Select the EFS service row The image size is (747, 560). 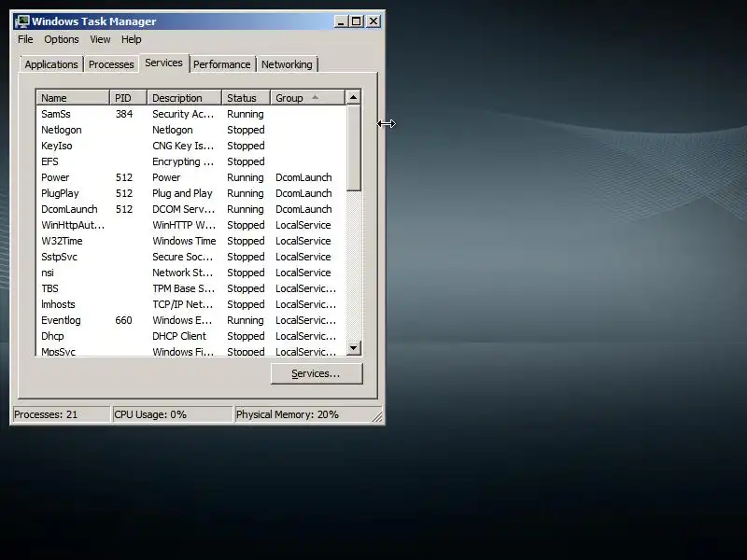(190, 161)
